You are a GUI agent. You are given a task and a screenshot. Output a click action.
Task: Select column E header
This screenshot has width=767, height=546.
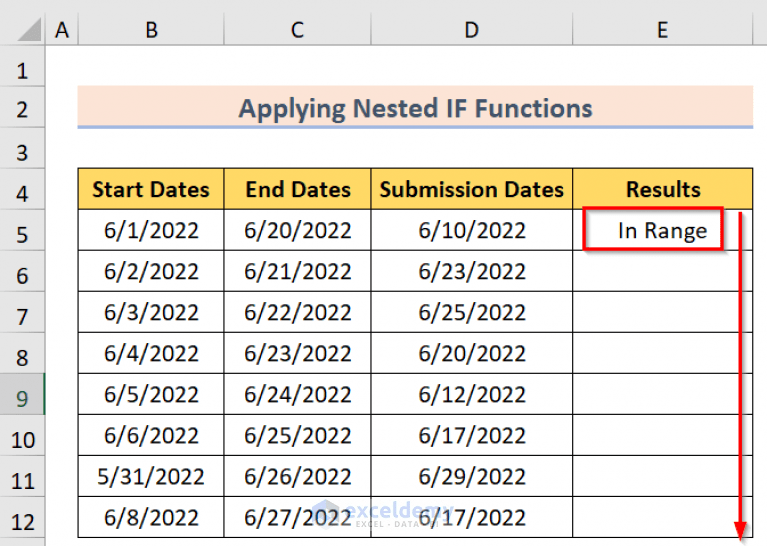(x=662, y=30)
